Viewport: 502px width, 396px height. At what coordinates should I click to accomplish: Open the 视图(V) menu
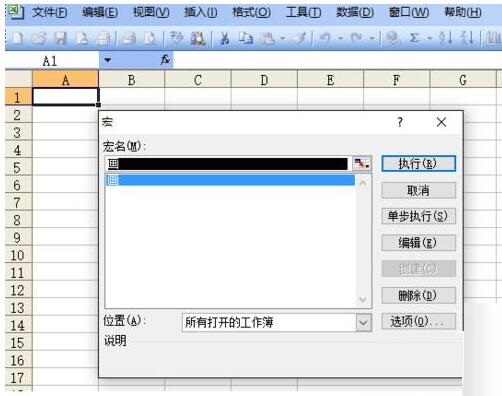[x=151, y=13]
